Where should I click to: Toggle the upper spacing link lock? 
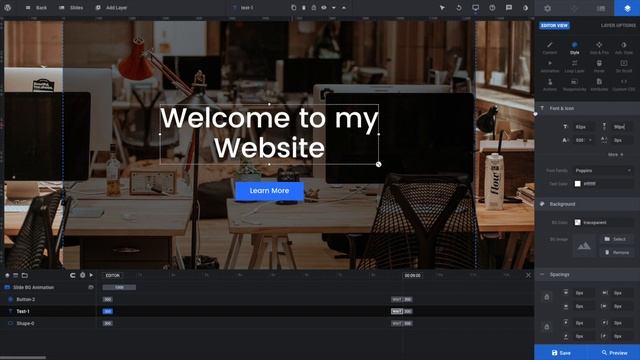[x=547, y=297]
